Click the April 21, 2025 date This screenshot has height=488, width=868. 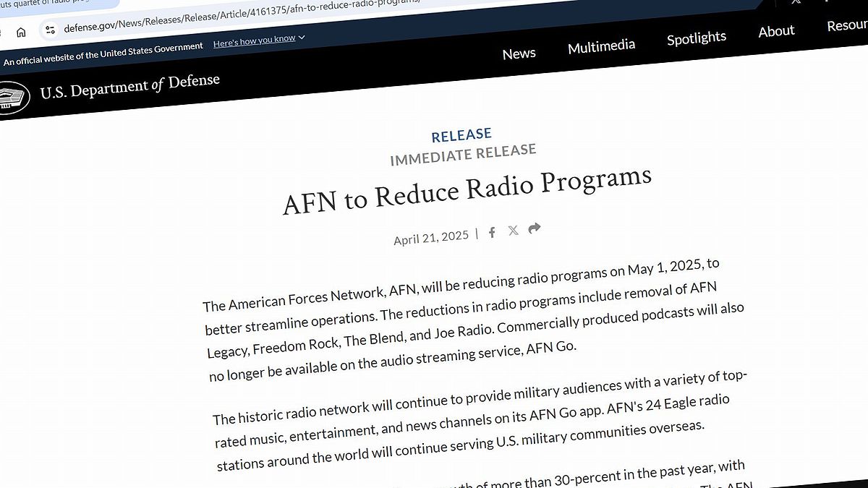click(431, 237)
